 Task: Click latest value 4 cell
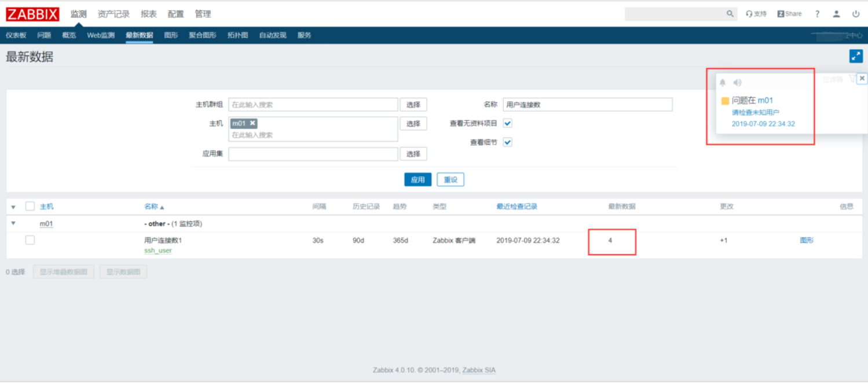[x=610, y=241]
